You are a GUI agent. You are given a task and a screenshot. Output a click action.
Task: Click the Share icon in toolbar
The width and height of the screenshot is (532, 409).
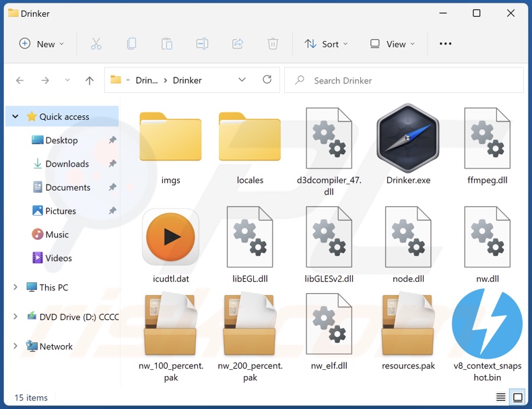click(x=237, y=44)
